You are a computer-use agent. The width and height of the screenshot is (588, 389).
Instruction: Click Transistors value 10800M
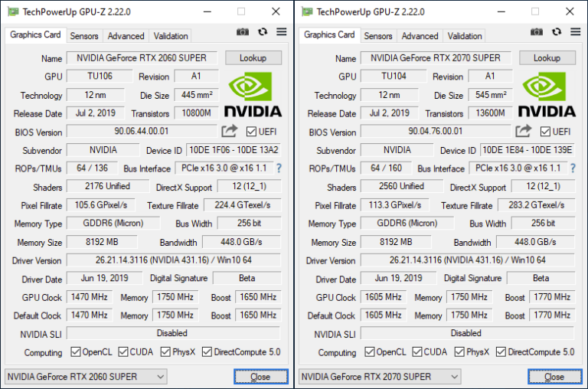(x=197, y=113)
